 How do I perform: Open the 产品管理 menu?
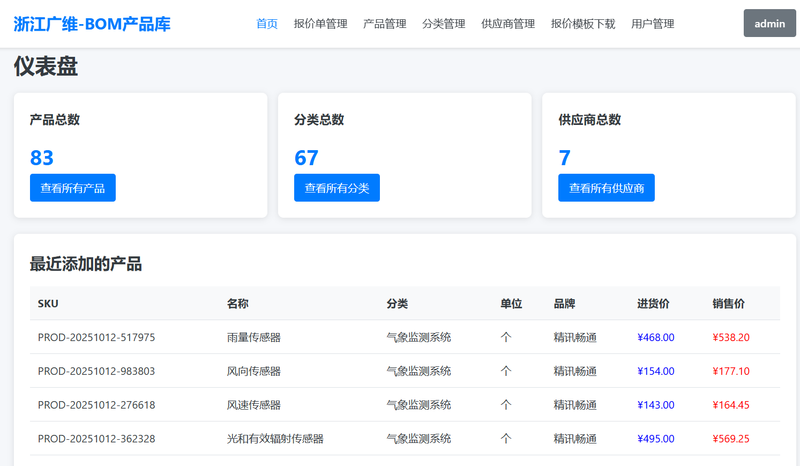(x=385, y=24)
